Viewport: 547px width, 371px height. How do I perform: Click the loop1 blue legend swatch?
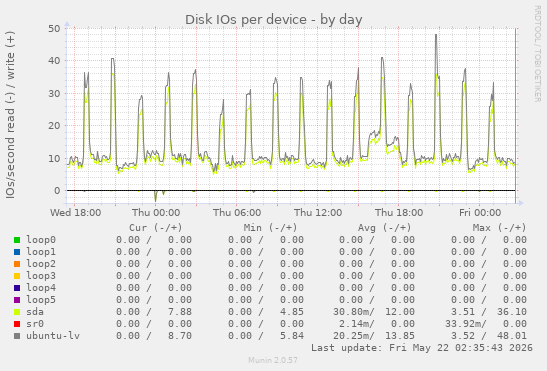pos(17,252)
